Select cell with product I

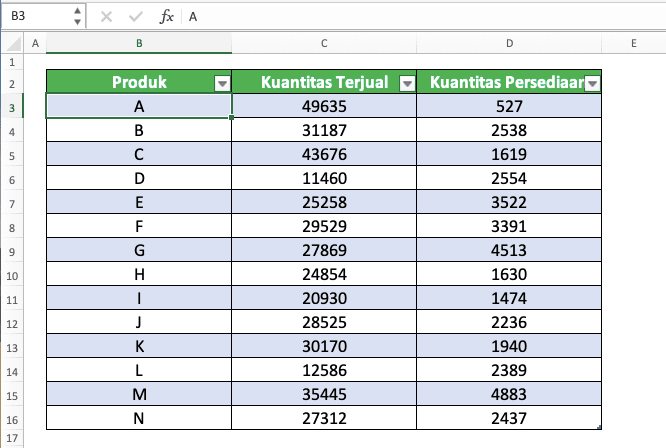[x=139, y=298]
